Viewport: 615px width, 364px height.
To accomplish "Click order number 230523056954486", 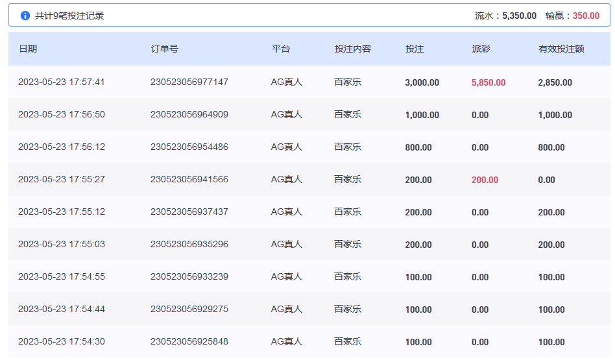I will pos(189,147).
